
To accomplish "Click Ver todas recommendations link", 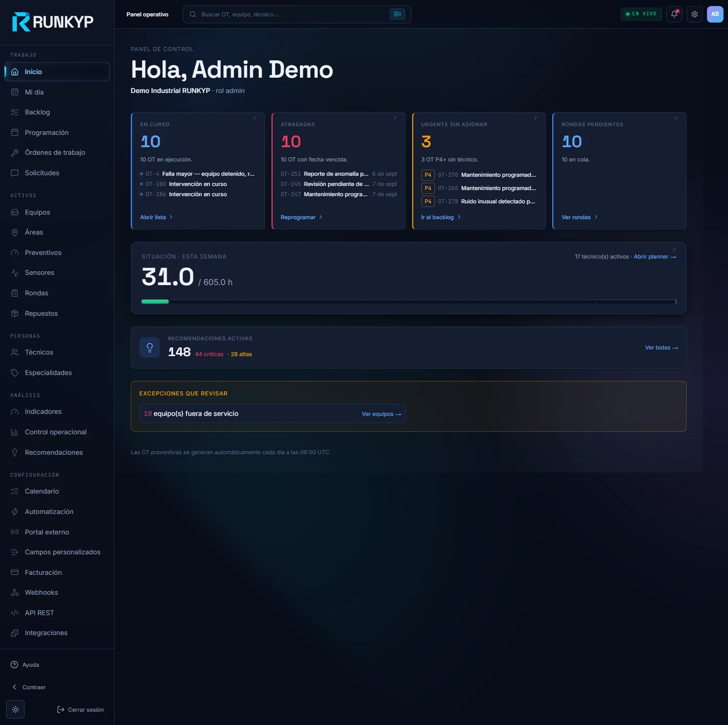I will click(662, 348).
